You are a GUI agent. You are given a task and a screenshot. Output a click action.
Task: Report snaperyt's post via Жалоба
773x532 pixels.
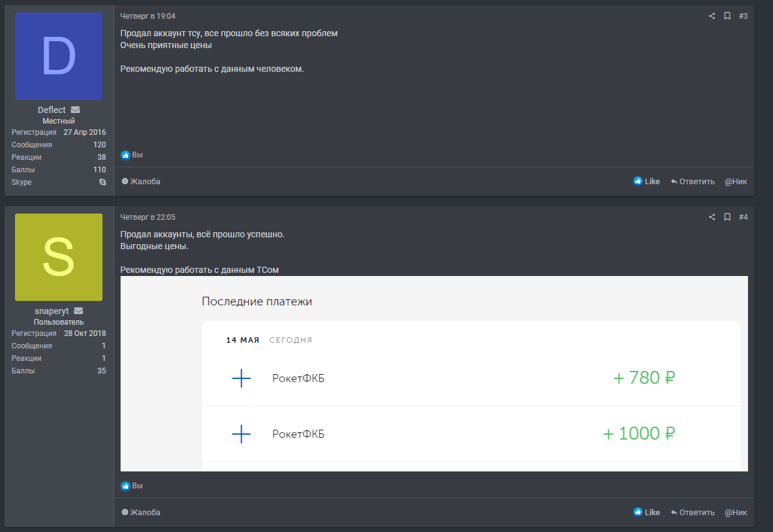coord(141,513)
